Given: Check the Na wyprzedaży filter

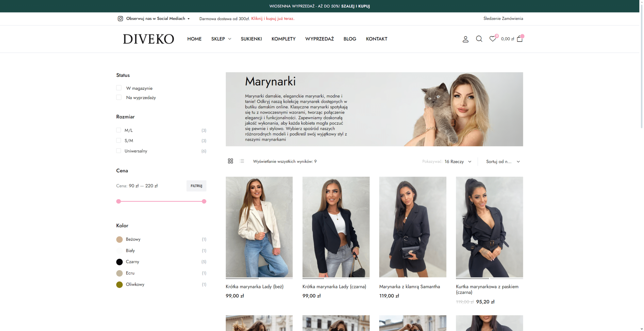Looking at the screenshot, I should coord(119,97).
